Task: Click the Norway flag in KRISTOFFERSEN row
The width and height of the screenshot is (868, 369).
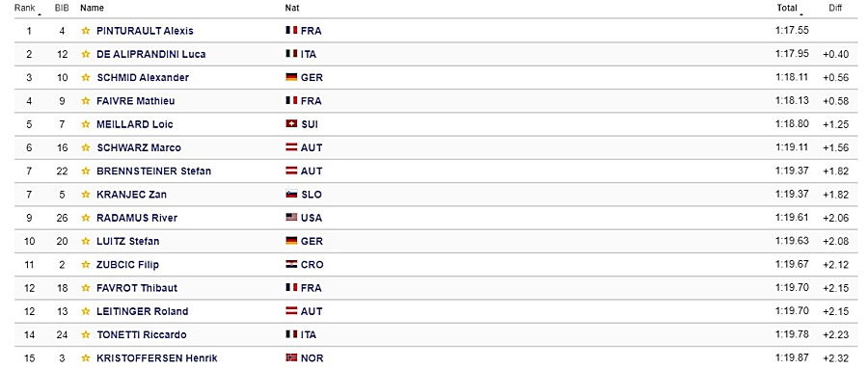Action: click(x=291, y=358)
